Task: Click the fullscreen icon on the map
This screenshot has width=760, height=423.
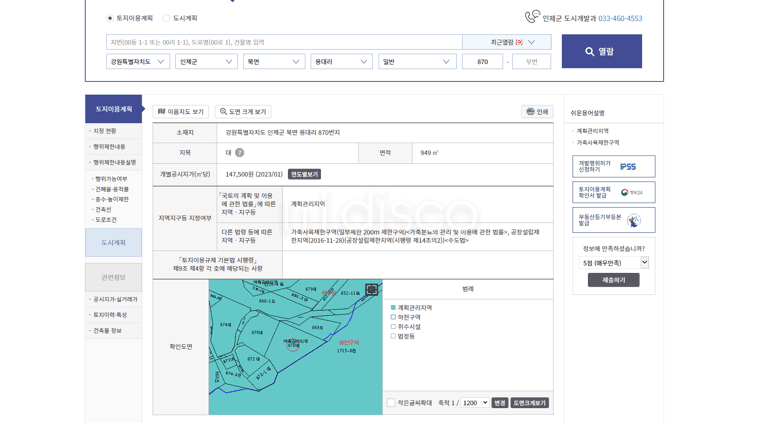Action: point(372,290)
